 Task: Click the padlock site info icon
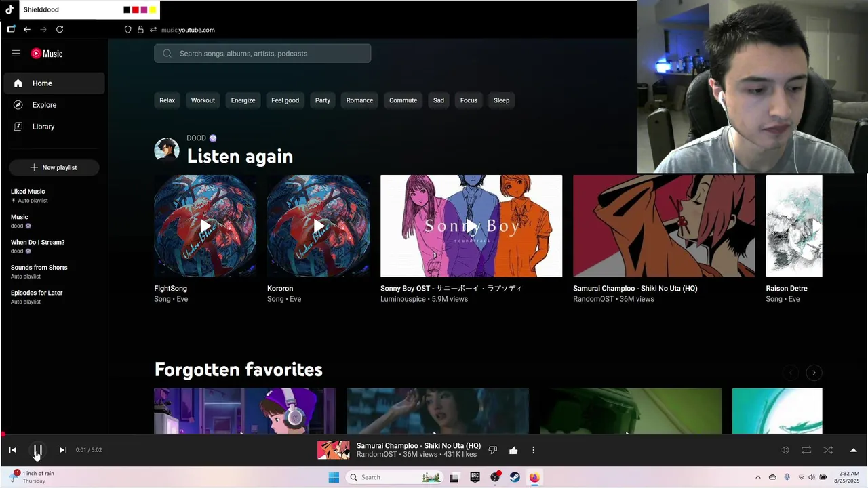pos(140,30)
